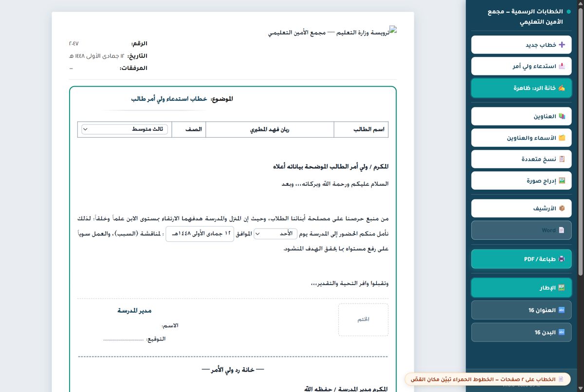
Task: Click the writing hand icon on خانة الرد
Action: click(562, 88)
